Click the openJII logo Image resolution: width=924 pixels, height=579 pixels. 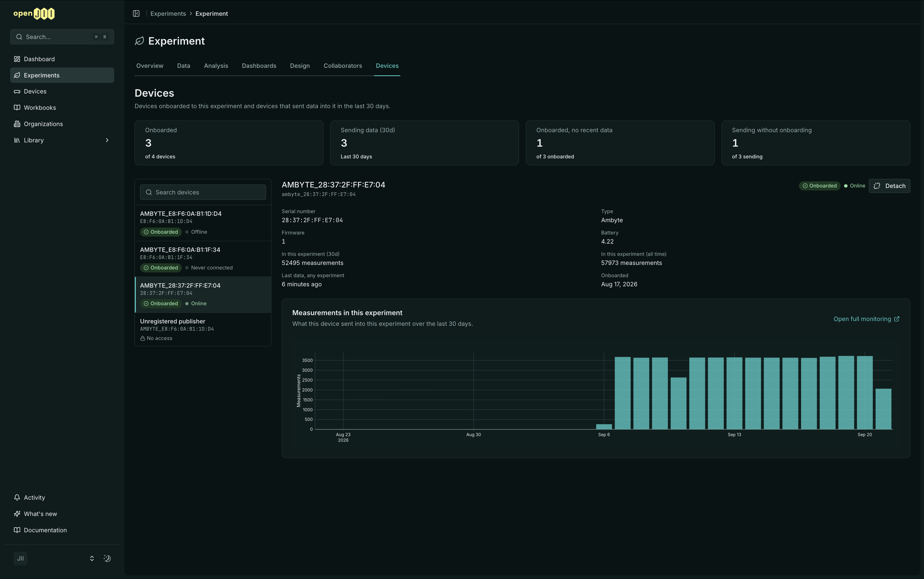(x=34, y=13)
